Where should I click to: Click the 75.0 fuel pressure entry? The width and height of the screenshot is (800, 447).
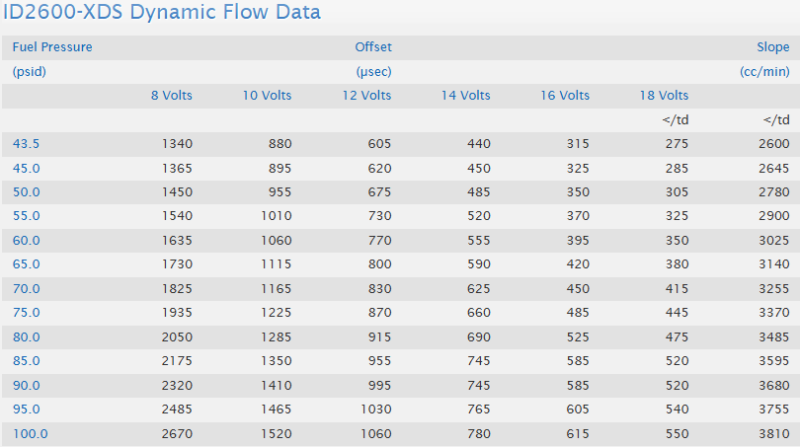26,312
